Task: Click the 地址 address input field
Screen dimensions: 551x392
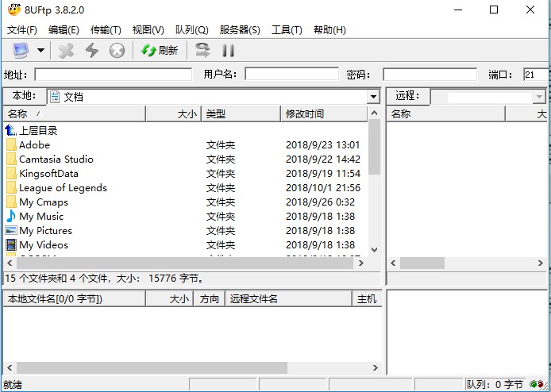Action: (113, 75)
